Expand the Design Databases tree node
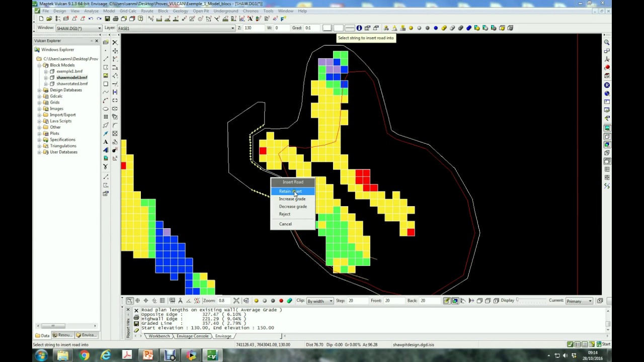 point(39,90)
